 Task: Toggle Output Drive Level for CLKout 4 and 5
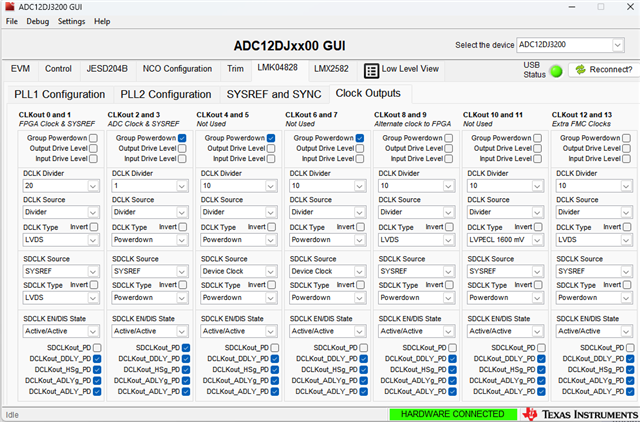click(x=271, y=148)
